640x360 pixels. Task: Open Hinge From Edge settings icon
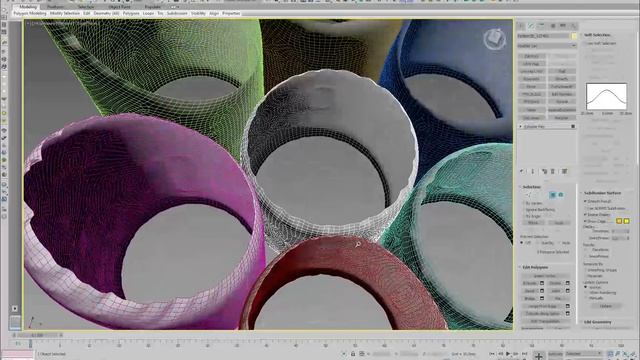point(567,306)
